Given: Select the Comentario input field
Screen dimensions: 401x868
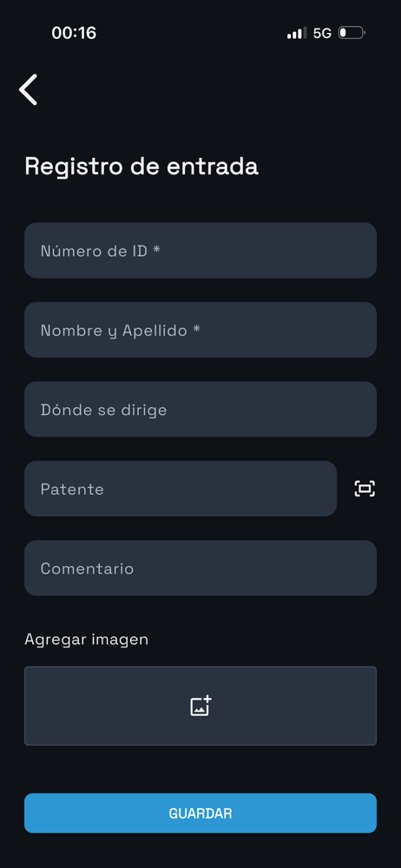Looking at the screenshot, I should (200, 568).
